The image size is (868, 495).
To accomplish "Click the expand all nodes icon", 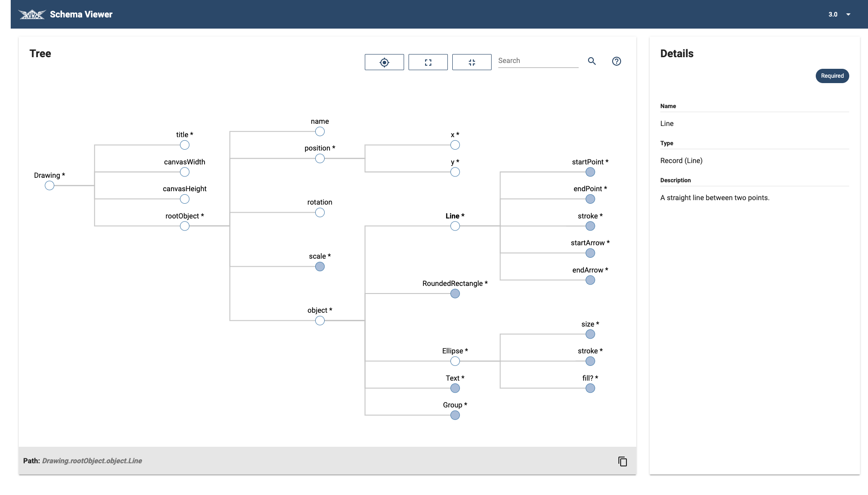I will pyautogui.click(x=428, y=62).
